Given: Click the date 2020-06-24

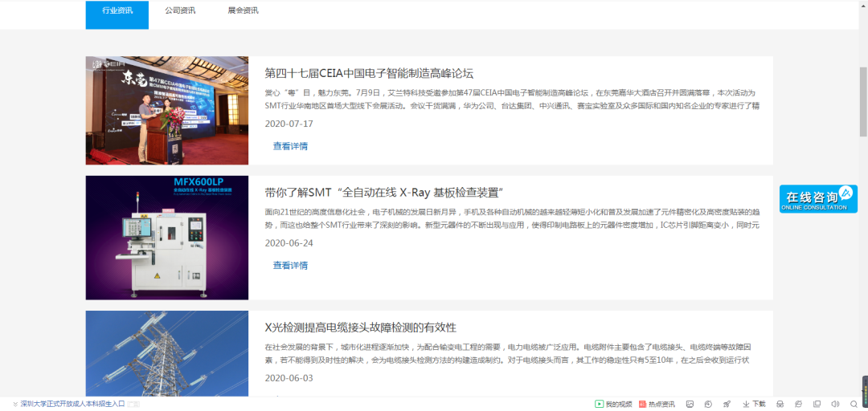Looking at the screenshot, I should pyautogui.click(x=289, y=243).
